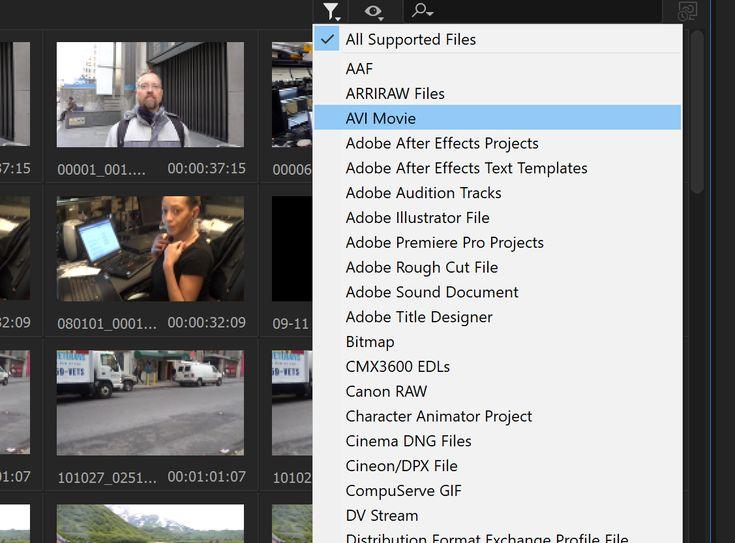Click the dimmed icon at top right corner

[687, 11]
